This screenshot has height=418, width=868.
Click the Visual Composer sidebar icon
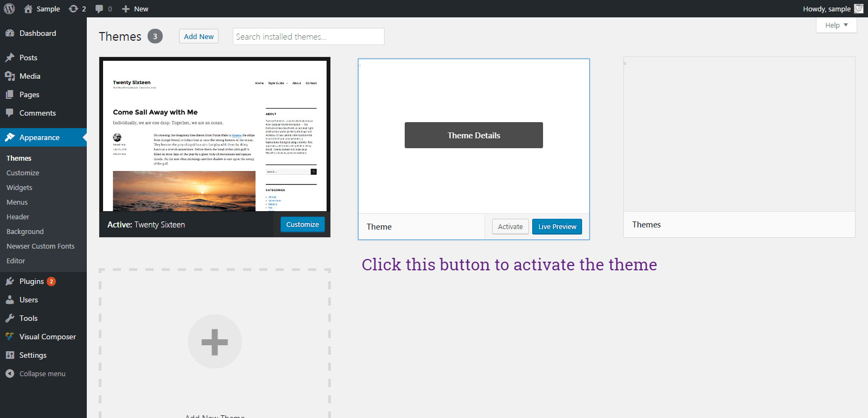click(x=10, y=337)
